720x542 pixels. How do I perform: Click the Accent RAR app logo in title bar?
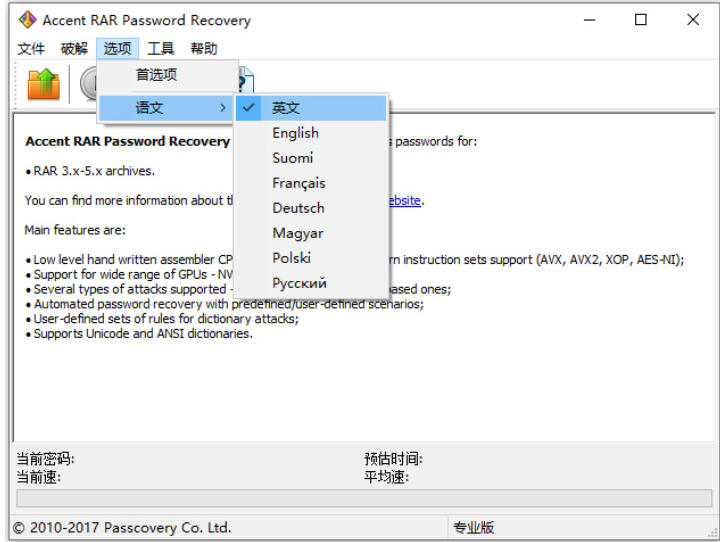pos(27,20)
